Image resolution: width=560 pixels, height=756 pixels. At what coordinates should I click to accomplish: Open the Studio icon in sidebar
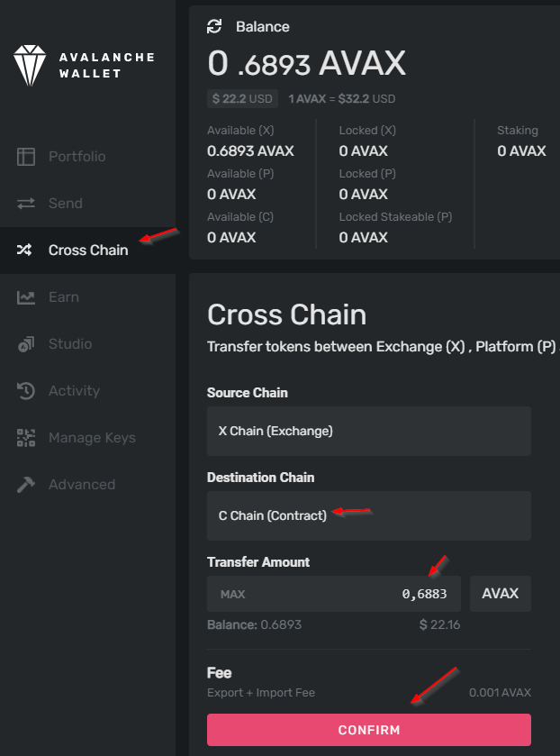(26, 344)
